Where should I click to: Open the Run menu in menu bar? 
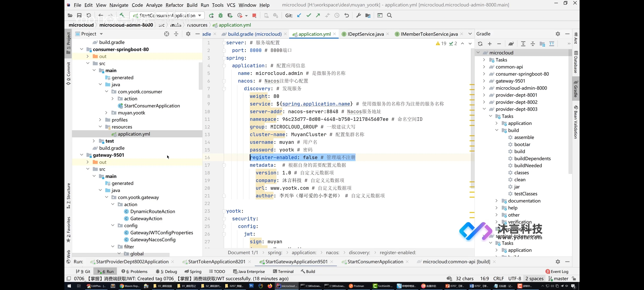204,5
